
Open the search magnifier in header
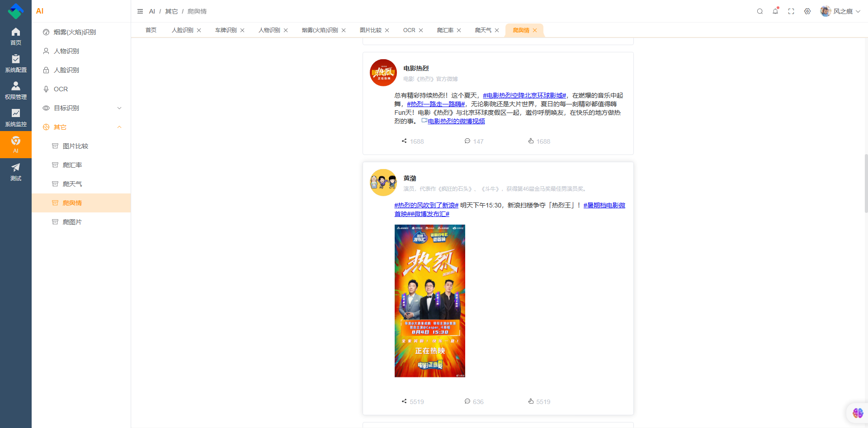[x=760, y=11]
